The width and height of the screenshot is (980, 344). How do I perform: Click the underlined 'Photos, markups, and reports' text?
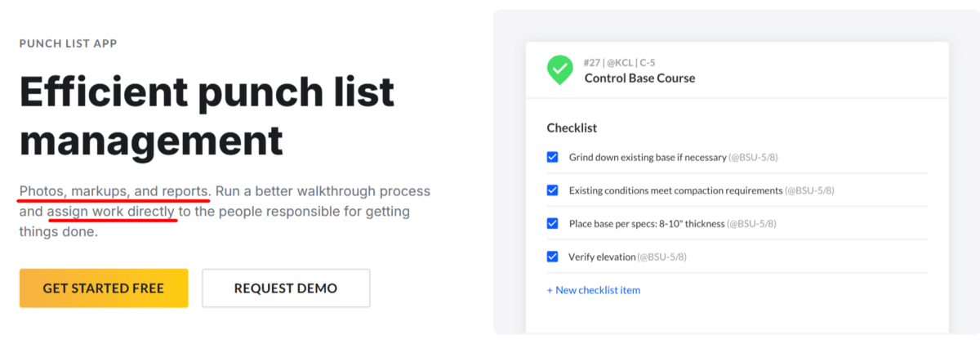pyautogui.click(x=115, y=191)
